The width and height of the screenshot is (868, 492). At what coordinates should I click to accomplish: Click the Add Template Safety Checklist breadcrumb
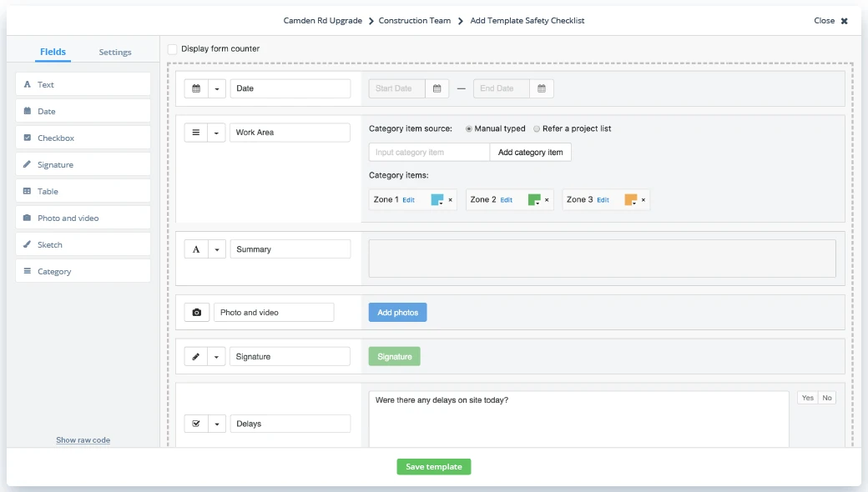(x=527, y=21)
